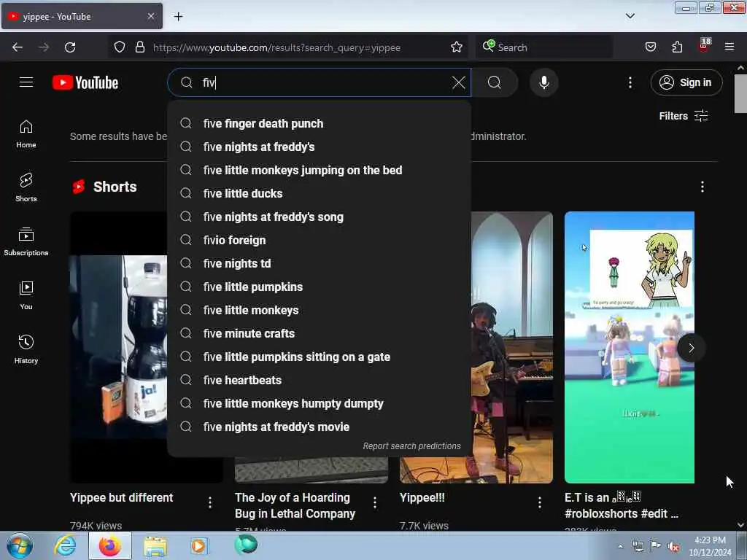
Task: Choose five little ducks suggestion
Action: [320, 194]
